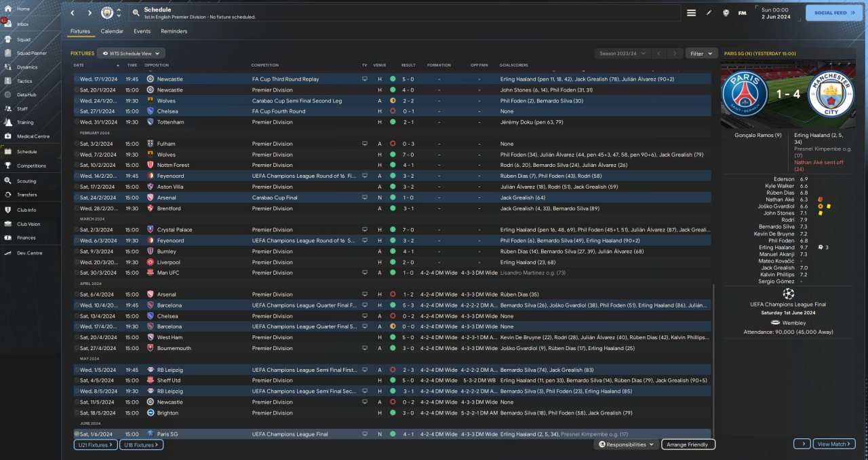
Task: Click the pencil edit icon
Action: (x=709, y=13)
